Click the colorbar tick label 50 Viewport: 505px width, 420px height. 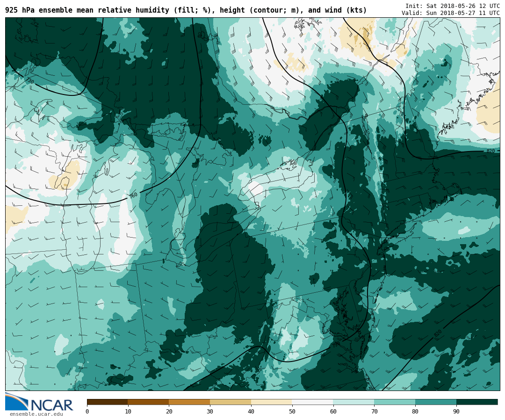(292, 411)
